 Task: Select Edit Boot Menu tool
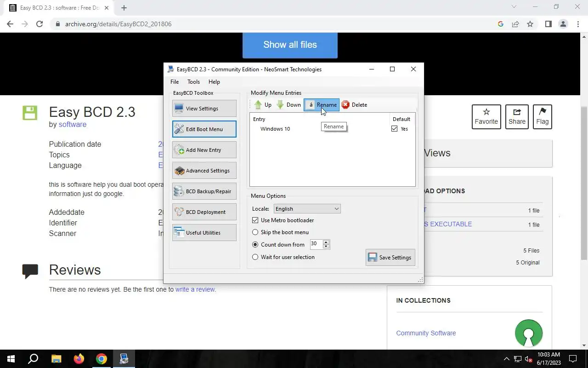coord(204,129)
